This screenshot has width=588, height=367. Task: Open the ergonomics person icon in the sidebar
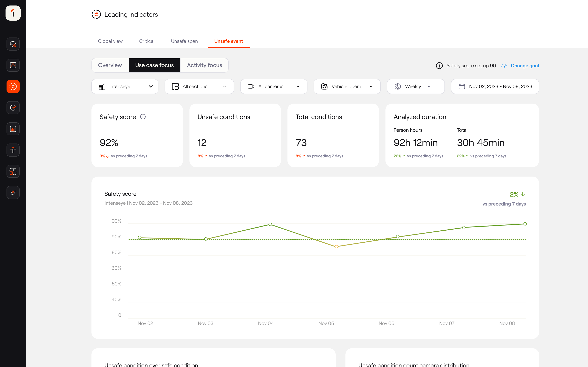coord(13,150)
